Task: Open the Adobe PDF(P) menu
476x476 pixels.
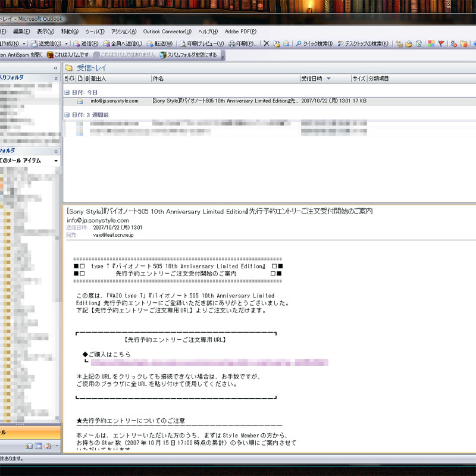Action: [x=240, y=32]
